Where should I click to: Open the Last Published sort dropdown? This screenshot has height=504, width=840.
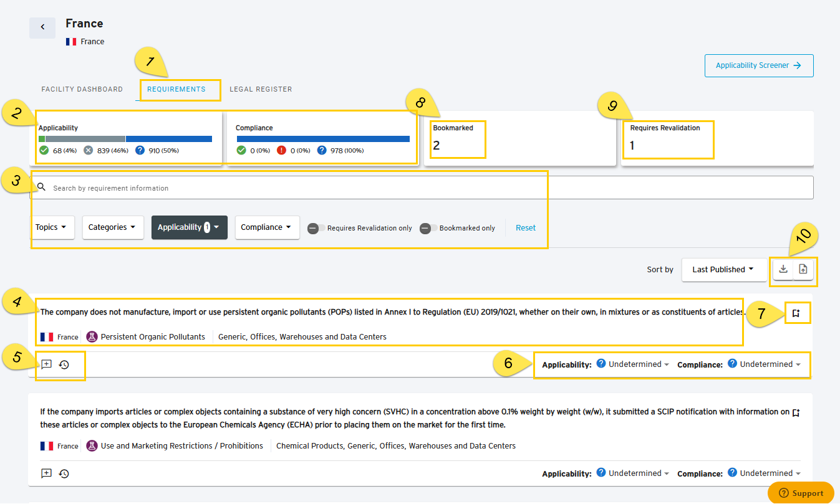723,269
